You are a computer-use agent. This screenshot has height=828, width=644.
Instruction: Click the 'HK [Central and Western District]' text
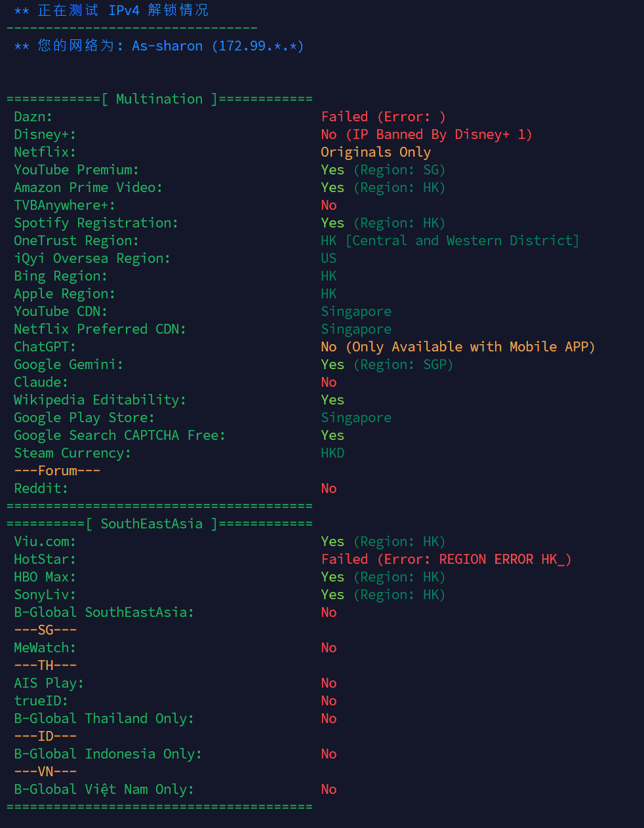click(x=450, y=241)
